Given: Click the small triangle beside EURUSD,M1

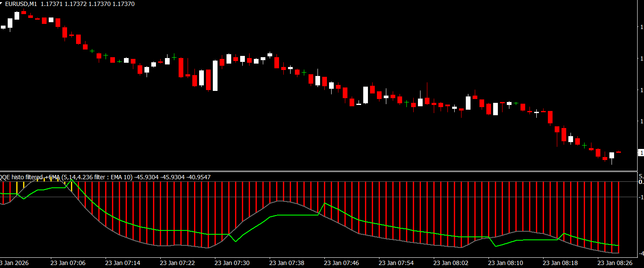Looking at the screenshot, I should 2,3.
